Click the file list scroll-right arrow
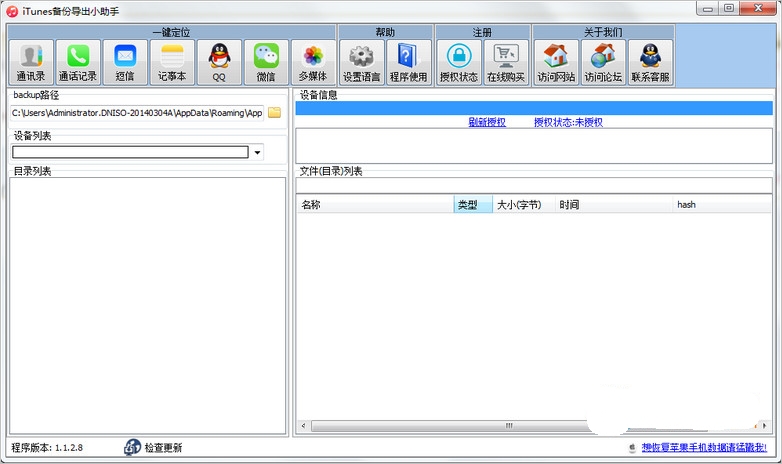782x464 pixels. (764, 426)
